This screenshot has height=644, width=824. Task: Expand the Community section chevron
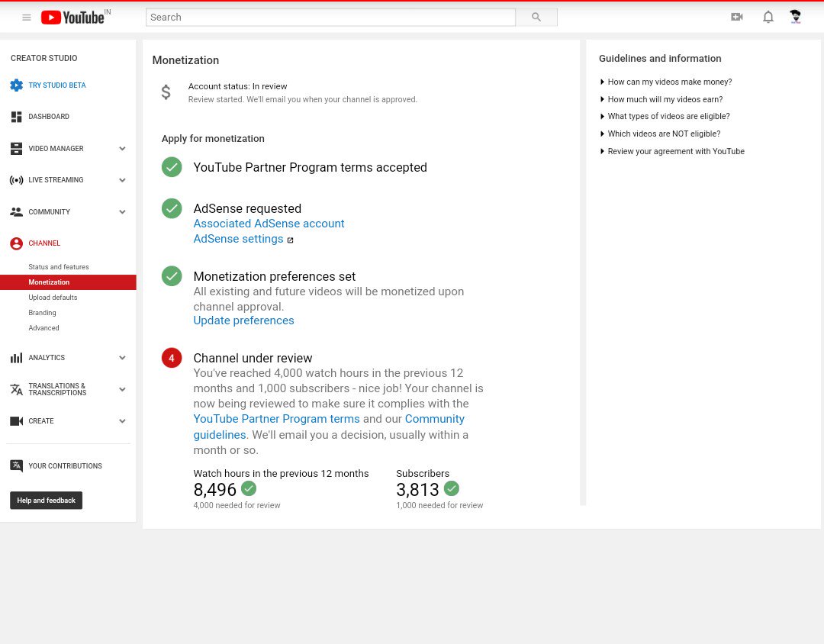coord(122,212)
